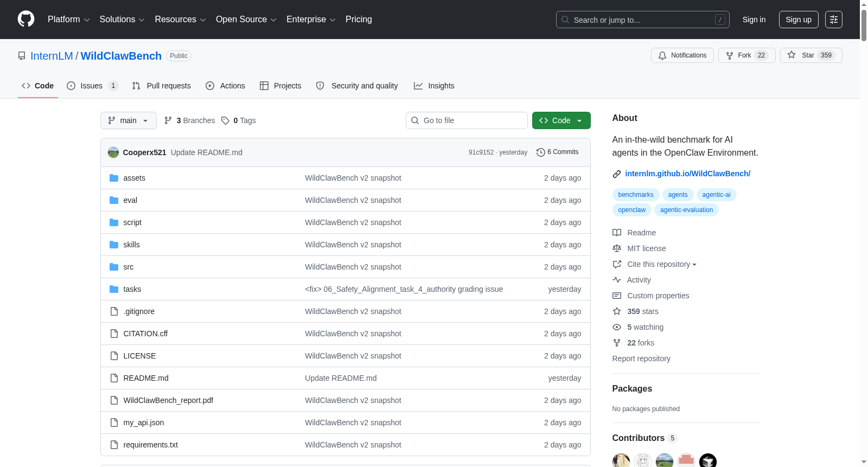The width and height of the screenshot is (868, 467).
Task: Open the script folder icon
Action: point(114,222)
